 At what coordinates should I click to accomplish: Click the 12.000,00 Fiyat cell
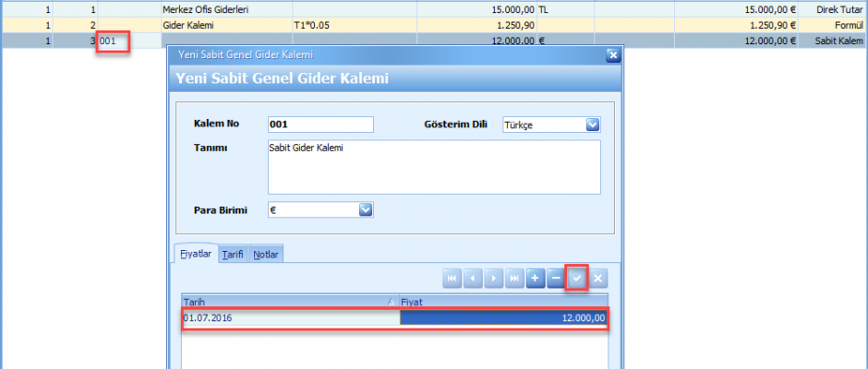pyautogui.click(x=503, y=317)
